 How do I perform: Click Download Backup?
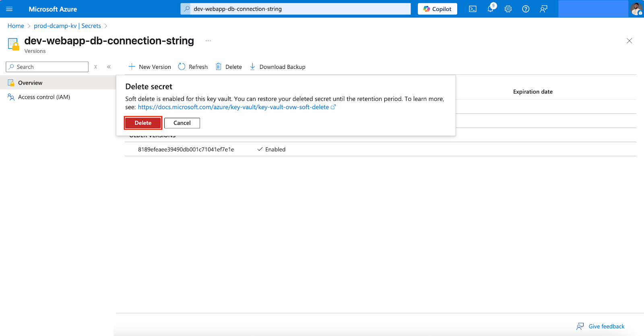[277, 67]
